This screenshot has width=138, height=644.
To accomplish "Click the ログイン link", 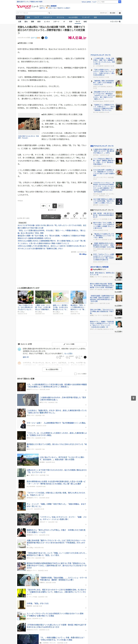I will tap(42, 8).
